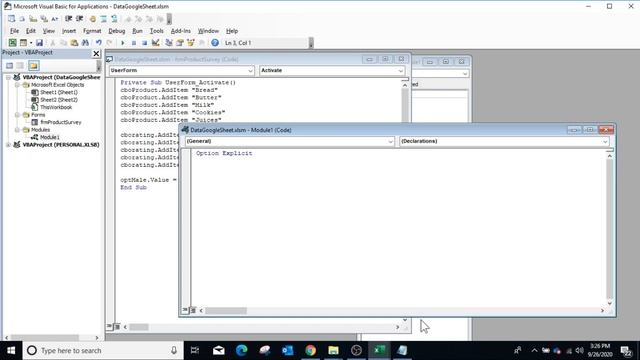
Task: Toggle Design Mode icon
Action: pos(156,42)
